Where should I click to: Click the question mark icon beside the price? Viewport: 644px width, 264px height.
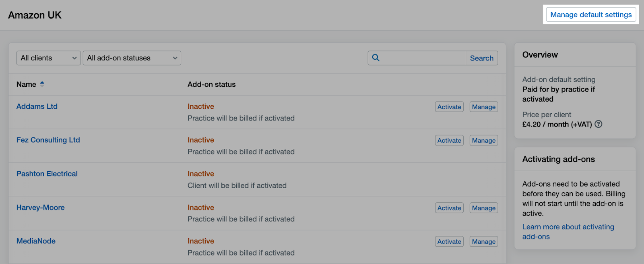tap(598, 124)
